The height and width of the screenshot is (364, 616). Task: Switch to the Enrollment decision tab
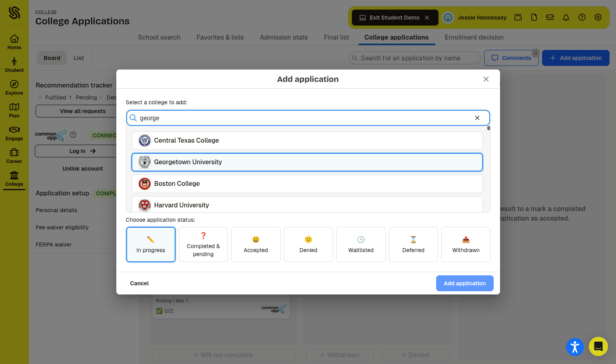coord(474,37)
